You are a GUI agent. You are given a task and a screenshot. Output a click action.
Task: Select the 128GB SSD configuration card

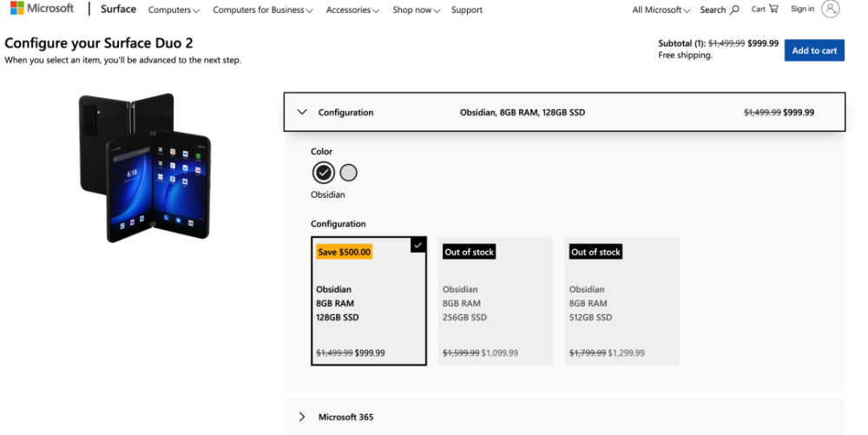369,300
